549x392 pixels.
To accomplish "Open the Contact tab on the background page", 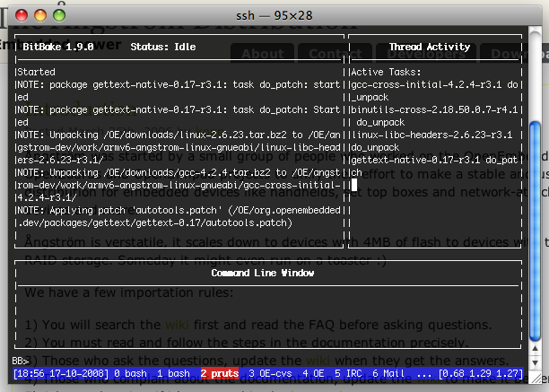I will [x=328, y=54].
